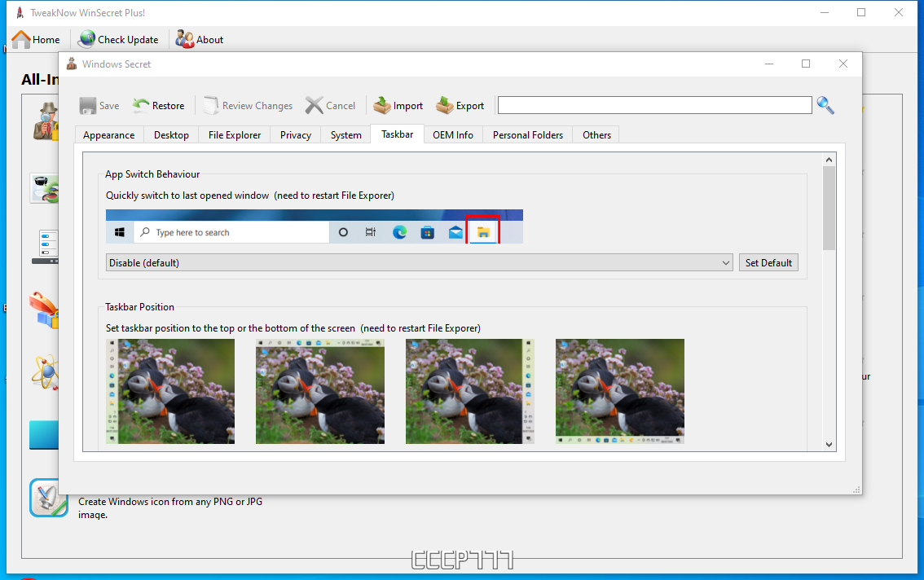Switch to the Appearance tab
This screenshot has width=924, height=580.
pos(109,135)
